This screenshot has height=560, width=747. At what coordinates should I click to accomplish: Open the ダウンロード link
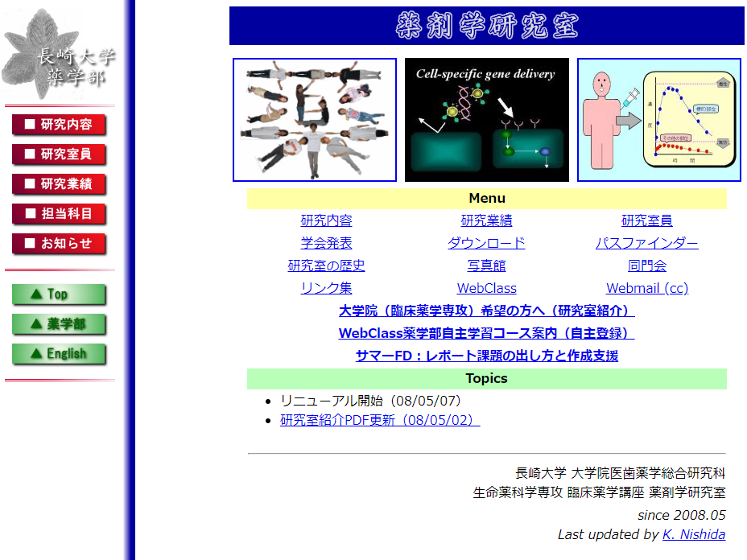click(486, 243)
